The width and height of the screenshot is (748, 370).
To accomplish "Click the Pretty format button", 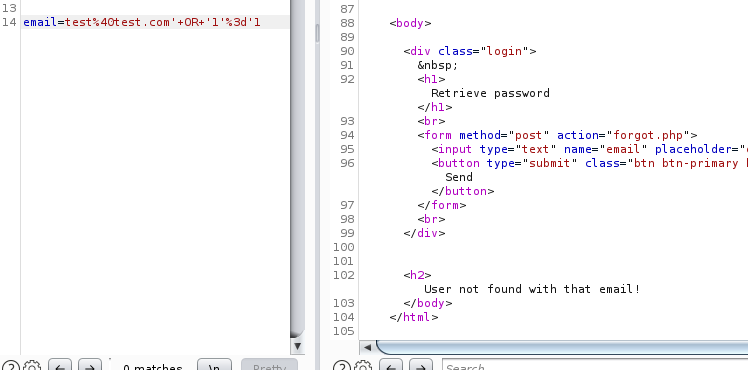I will 270,366.
